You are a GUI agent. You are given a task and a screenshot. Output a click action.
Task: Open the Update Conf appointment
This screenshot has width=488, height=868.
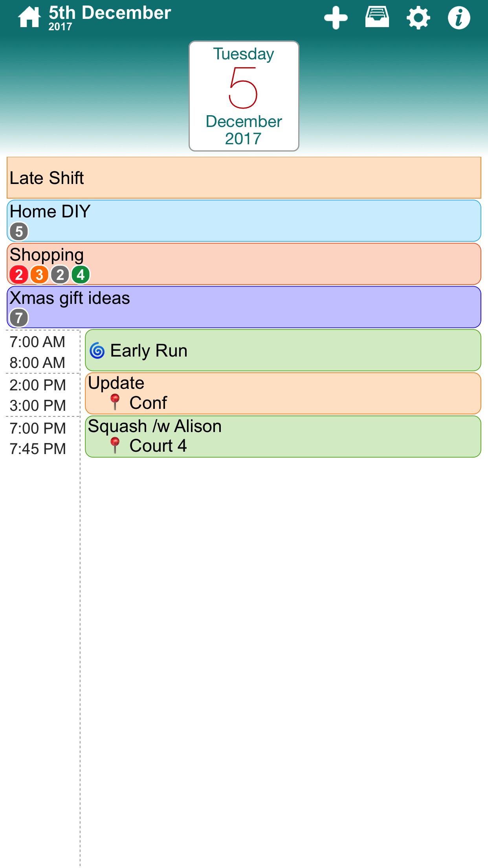click(283, 393)
